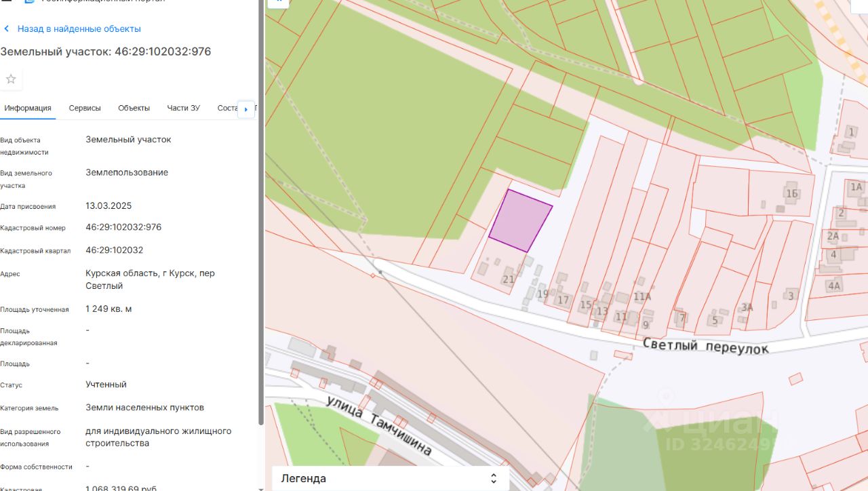Click the value 'Землепользование'

(x=127, y=172)
